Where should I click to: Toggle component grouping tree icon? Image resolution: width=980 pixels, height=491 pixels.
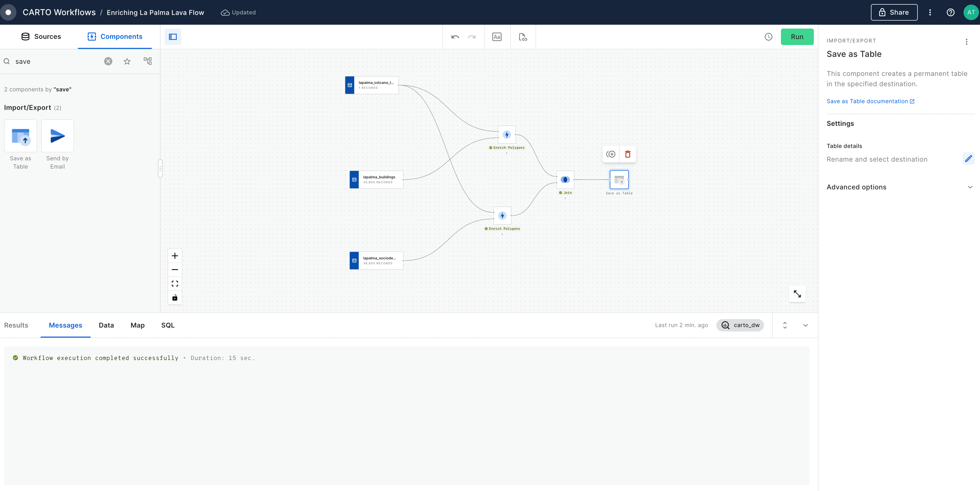pyautogui.click(x=148, y=61)
